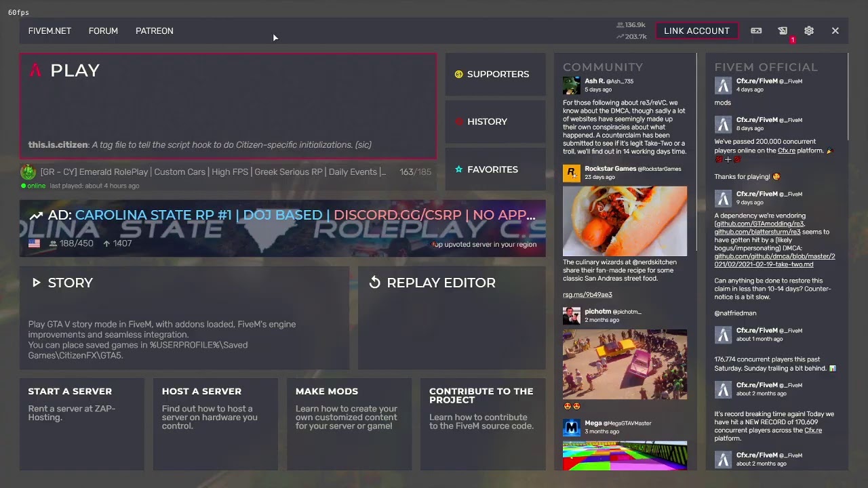Image resolution: width=868 pixels, height=488 pixels.
Task: Click the @natfriedman mention
Action: (x=735, y=313)
